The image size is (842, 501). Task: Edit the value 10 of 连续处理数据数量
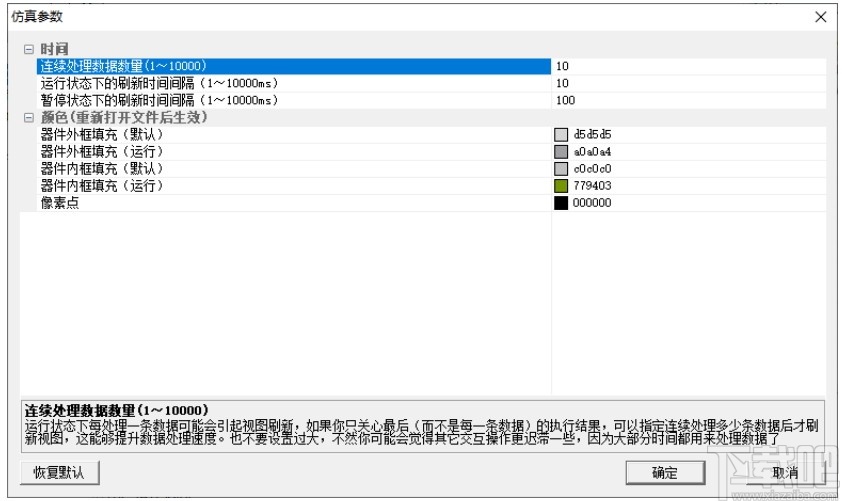(689, 66)
